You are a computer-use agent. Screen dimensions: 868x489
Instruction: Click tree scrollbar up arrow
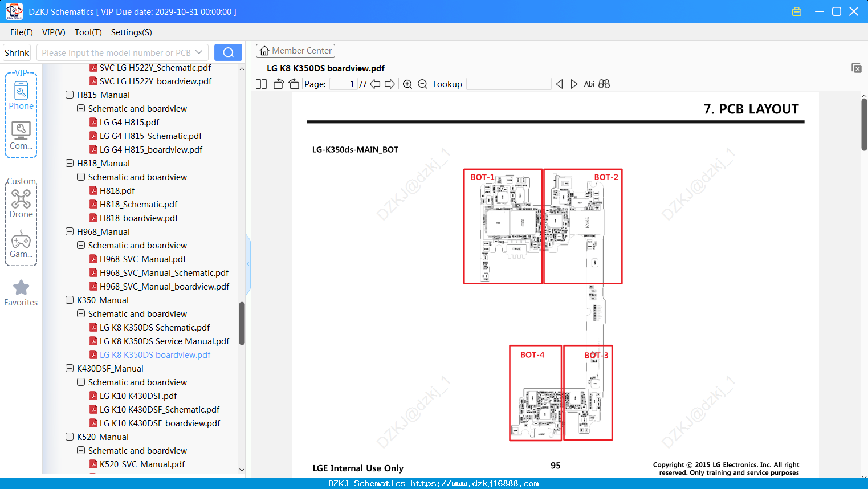pos(242,68)
